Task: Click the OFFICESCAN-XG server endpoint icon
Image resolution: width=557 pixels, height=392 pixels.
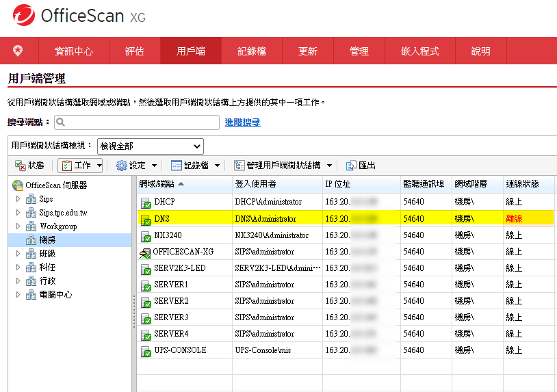Action: point(145,253)
